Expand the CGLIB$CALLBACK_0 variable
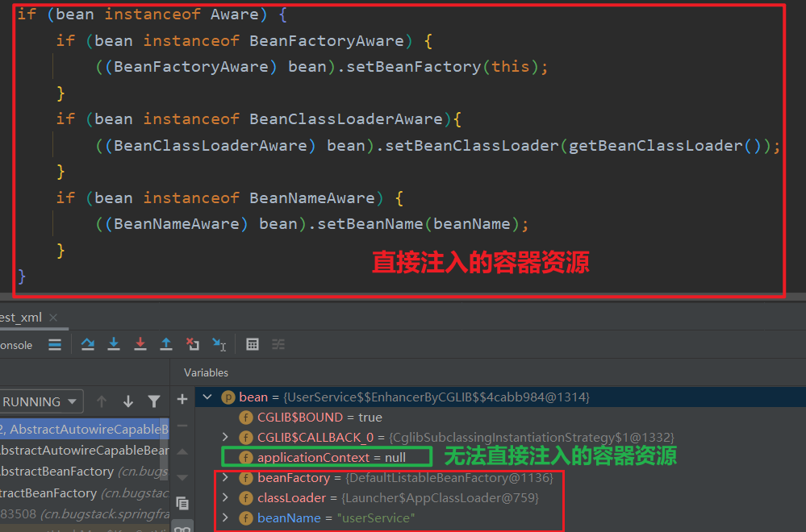This screenshot has width=806, height=532. (225, 438)
